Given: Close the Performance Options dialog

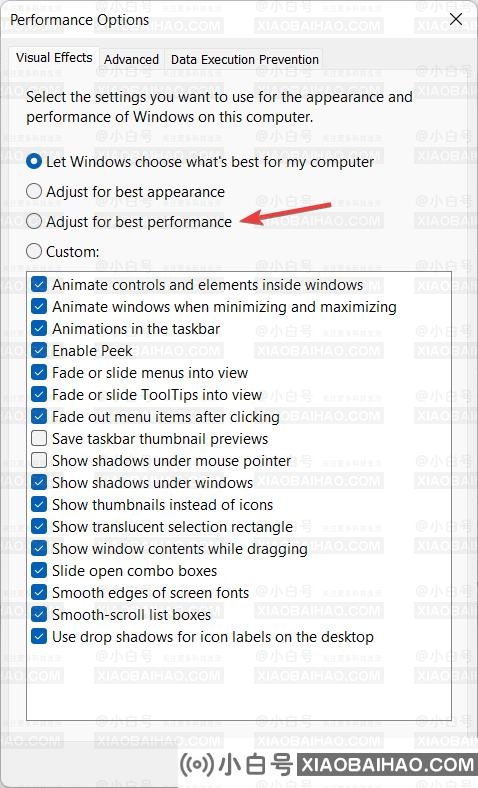Looking at the screenshot, I should (456, 19).
